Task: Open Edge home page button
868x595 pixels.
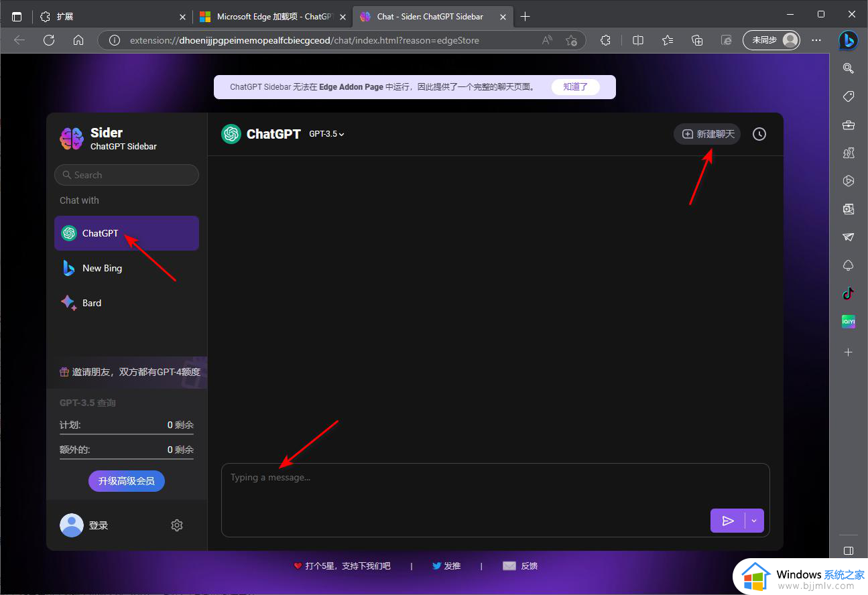Action: pos(78,40)
